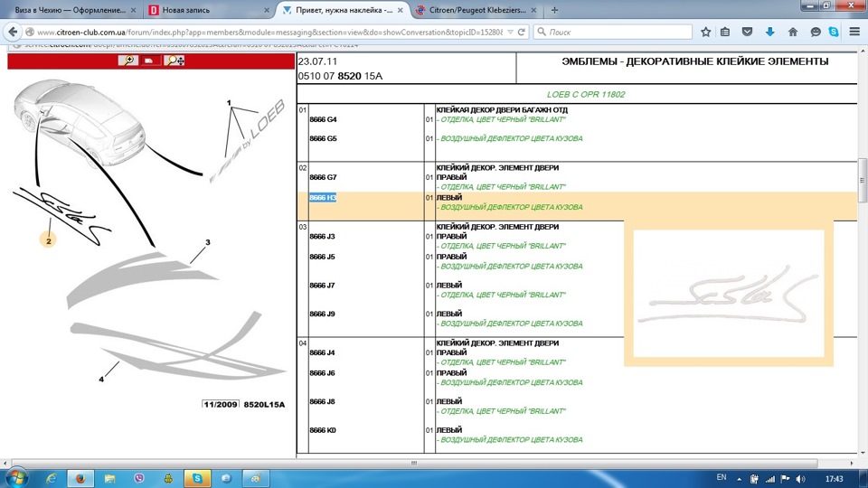The height and width of the screenshot is (488, 868).
Task: Reload the page with refresh icon
Action: point(522,33)
